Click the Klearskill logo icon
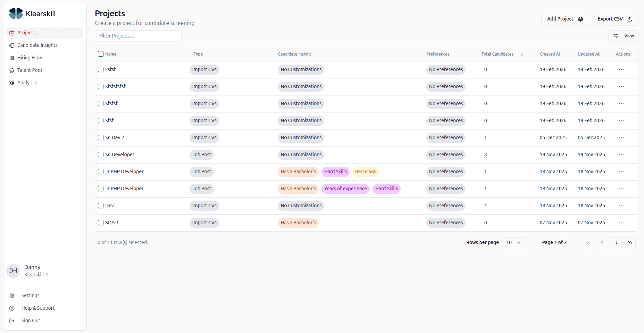 (x=16, y=14)
